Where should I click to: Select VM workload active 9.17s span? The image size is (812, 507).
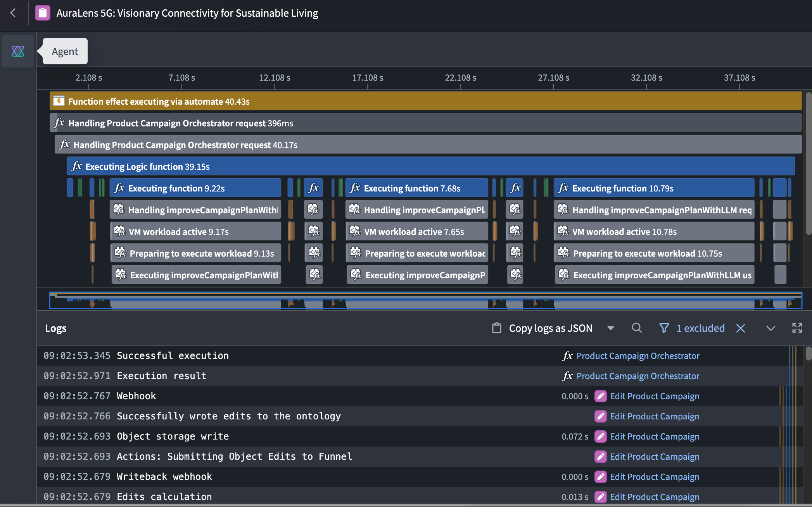click(x=196, y=232)
